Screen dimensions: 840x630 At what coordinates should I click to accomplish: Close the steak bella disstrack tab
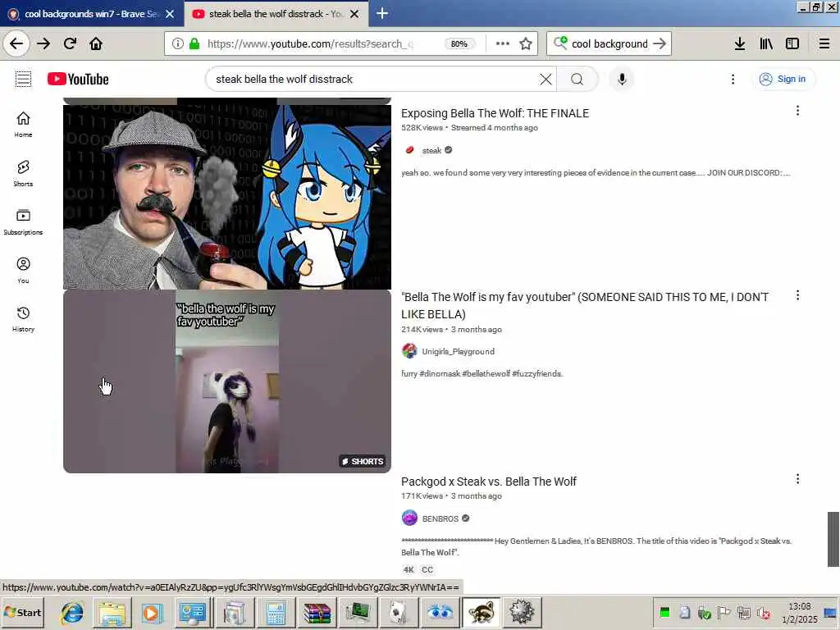[x=354, y=14]
